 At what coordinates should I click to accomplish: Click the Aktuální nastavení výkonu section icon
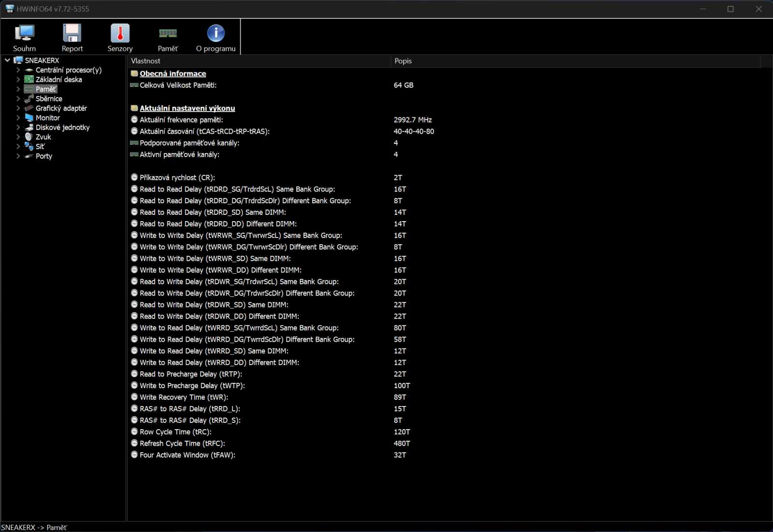click(134, 109)
